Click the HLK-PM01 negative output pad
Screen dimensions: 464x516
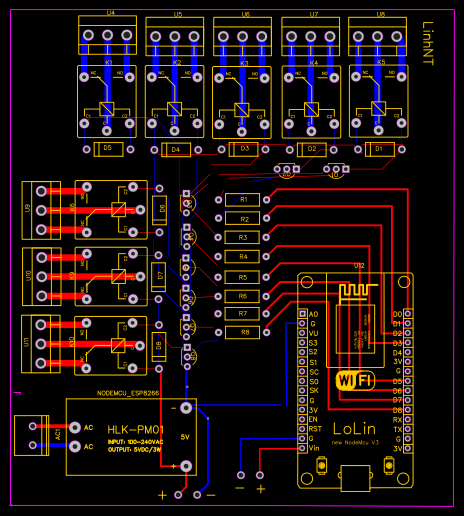[x=186, y=408]
